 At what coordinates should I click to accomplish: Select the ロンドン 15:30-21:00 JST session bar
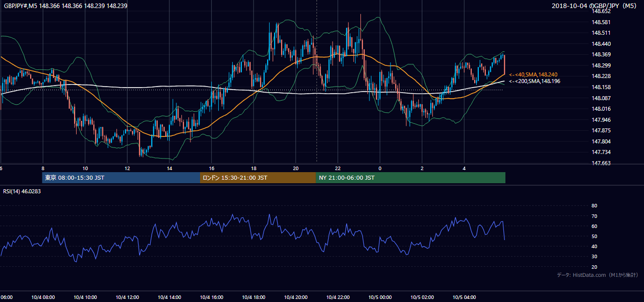(x=258, y=178)
